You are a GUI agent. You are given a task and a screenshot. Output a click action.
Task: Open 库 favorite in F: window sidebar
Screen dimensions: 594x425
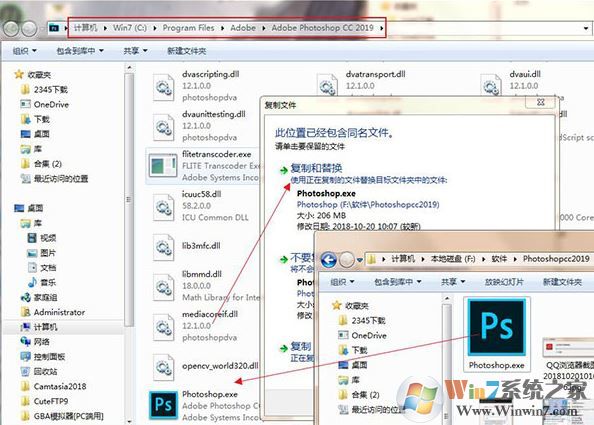pos(349,380)
